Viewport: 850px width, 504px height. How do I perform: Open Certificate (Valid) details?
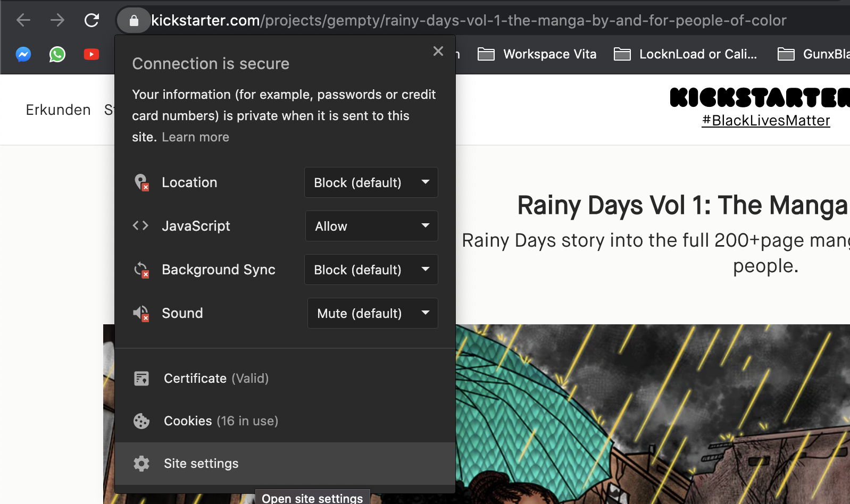point(285,379)
